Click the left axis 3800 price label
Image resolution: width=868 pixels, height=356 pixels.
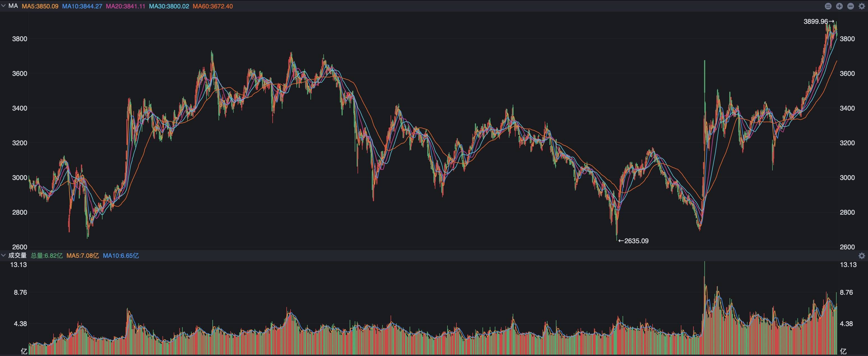[20, 39]
